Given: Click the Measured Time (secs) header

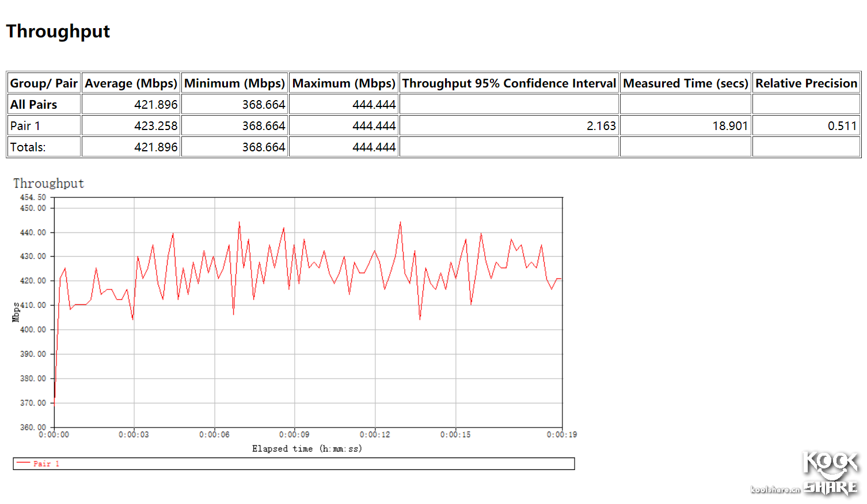Looking at the screenshot, I should point(685,83).
